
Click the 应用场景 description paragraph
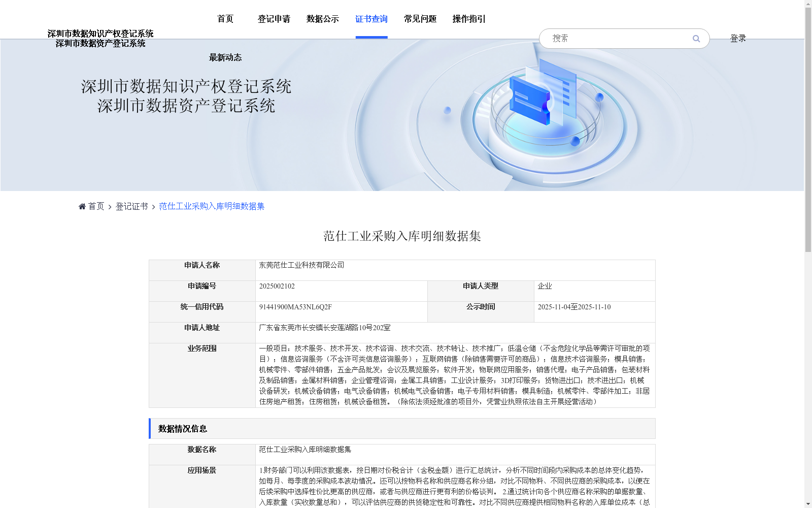tap(455, 487)
